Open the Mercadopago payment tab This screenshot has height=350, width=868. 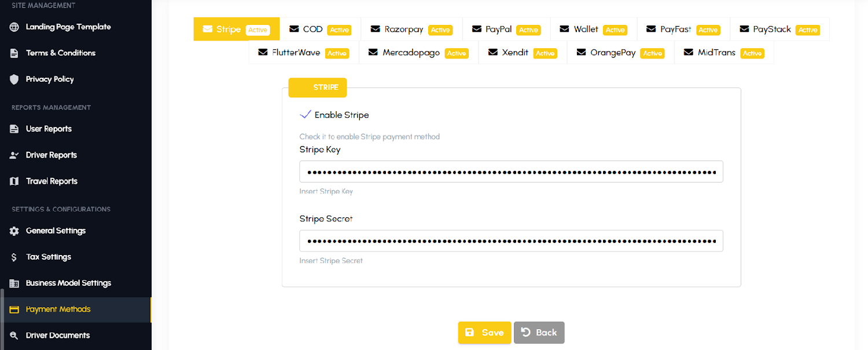pyautogui.click(x=419, y=52)
